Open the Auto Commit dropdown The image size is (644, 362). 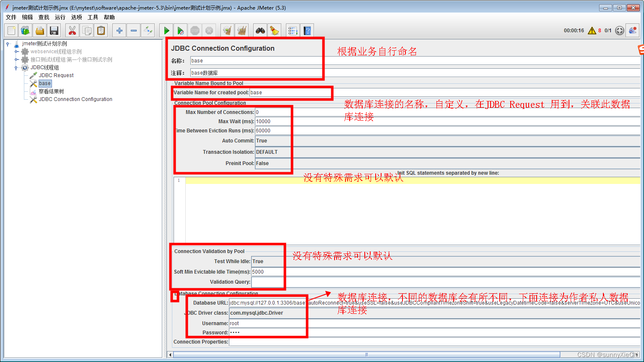pos(447,141)
